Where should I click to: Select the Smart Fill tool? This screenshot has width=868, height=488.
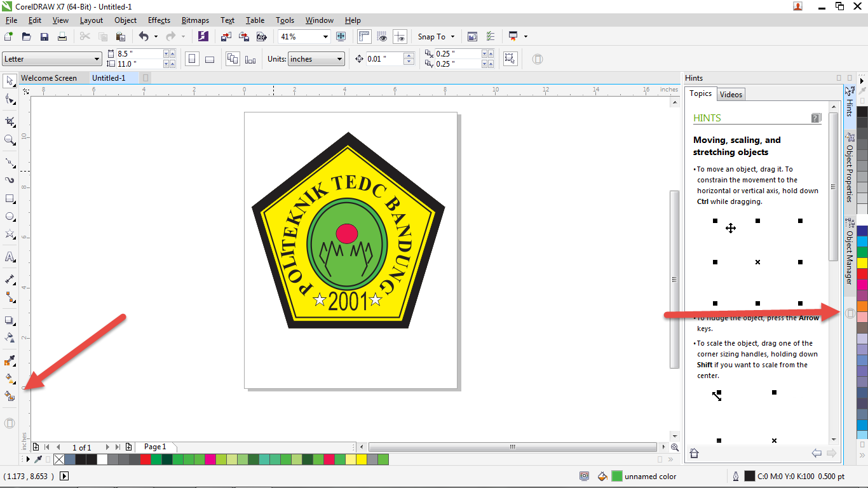coord(10,396)
